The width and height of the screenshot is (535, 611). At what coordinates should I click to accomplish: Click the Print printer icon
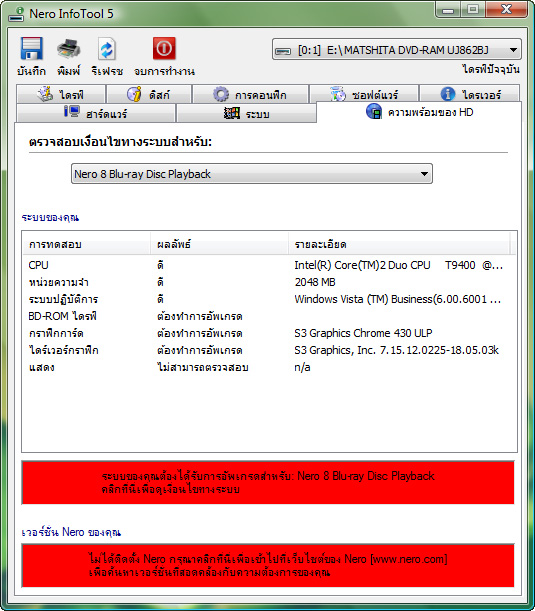[68, 49]
